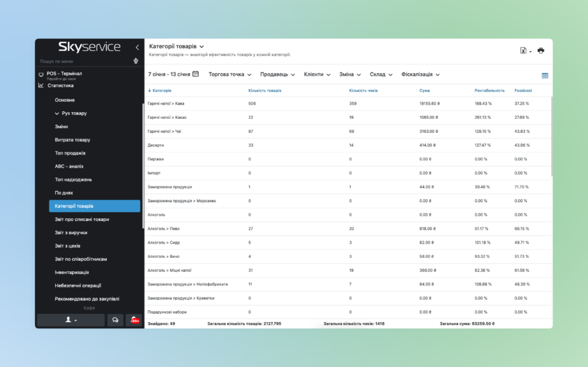Open notifications with the 99+ badge

134,320
